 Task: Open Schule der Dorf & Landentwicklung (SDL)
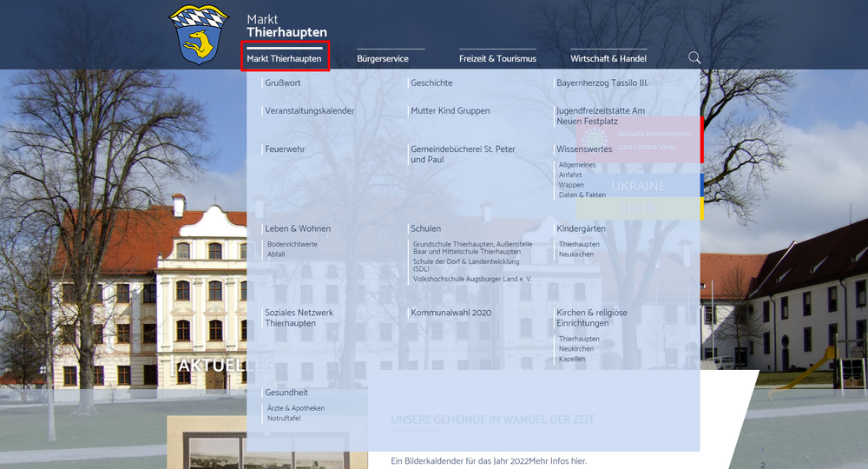click(x=465, y=265)
